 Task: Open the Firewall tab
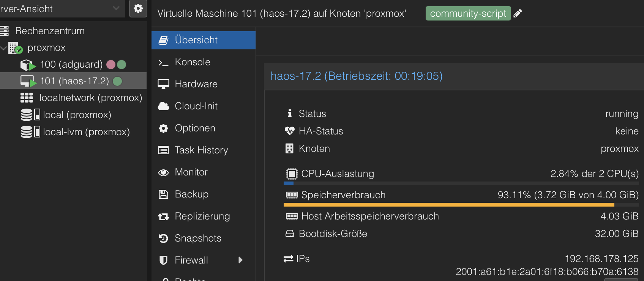pos(204,260)
